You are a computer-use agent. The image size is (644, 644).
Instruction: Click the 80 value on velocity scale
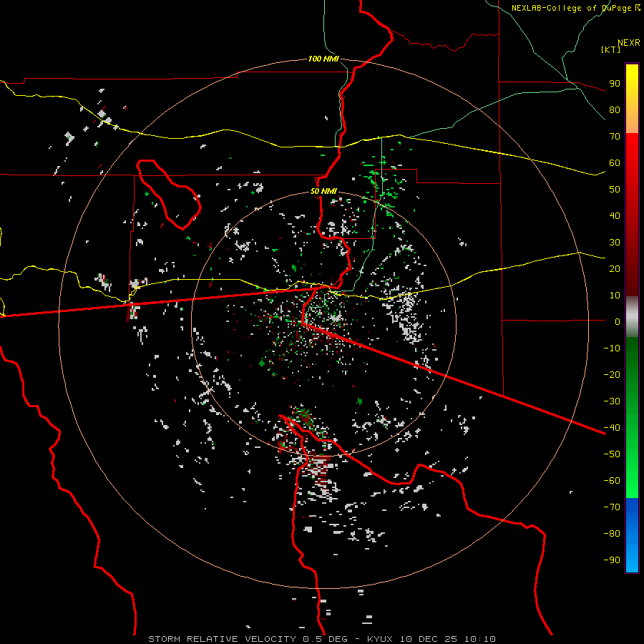pyautogui.click(x=615, y=110)
